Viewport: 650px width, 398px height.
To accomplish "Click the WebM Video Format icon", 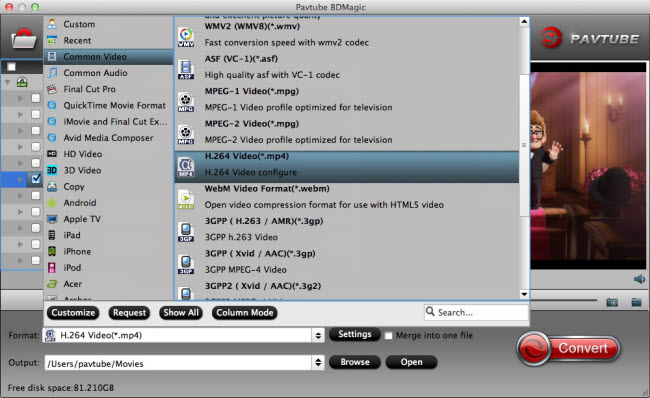I will point(186,199).
